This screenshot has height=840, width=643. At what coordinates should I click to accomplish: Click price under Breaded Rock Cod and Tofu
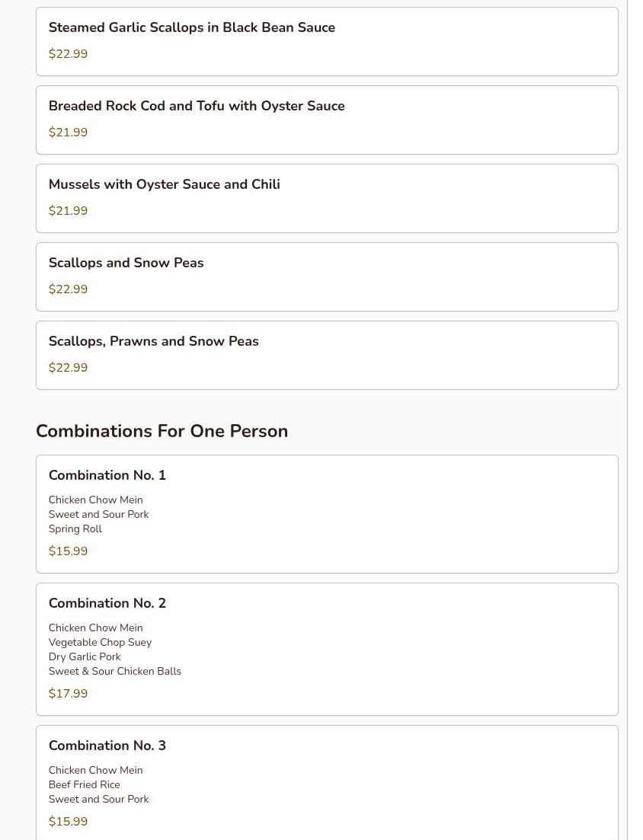coord(68,133)
